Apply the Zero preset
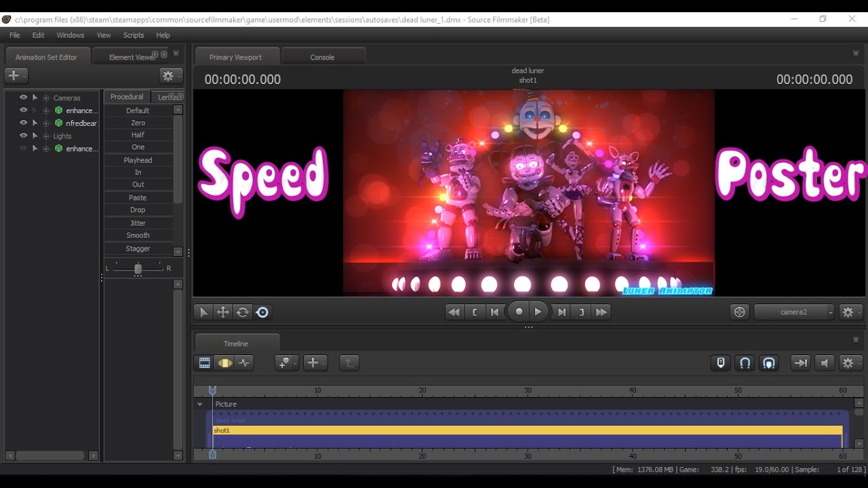This screenshot has width=868, height=488. tap(138, 123)
